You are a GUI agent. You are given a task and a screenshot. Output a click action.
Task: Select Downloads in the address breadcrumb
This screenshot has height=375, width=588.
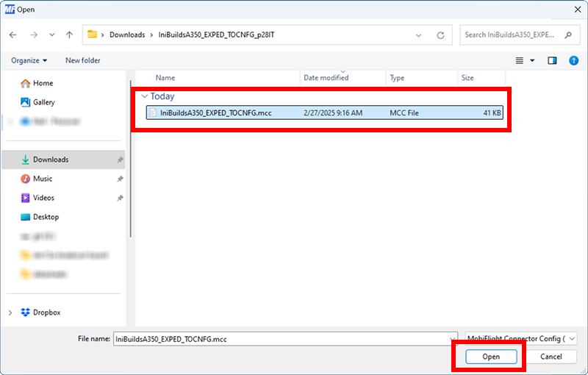point(127,35)
